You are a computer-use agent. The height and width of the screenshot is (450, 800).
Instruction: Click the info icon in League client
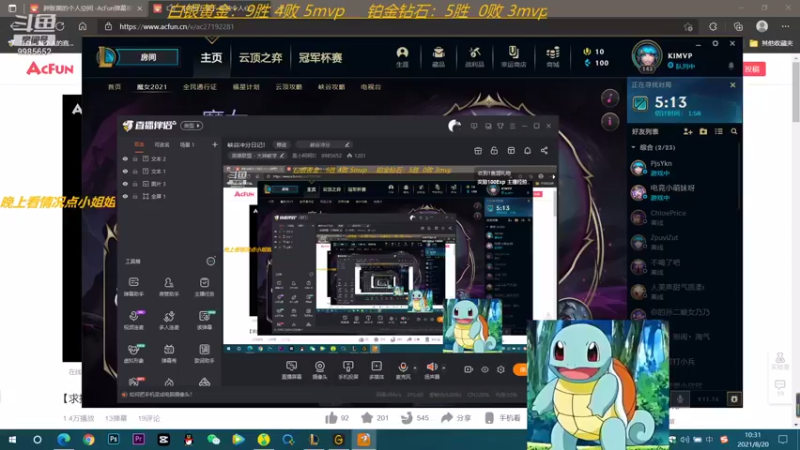tap(610, 121)
